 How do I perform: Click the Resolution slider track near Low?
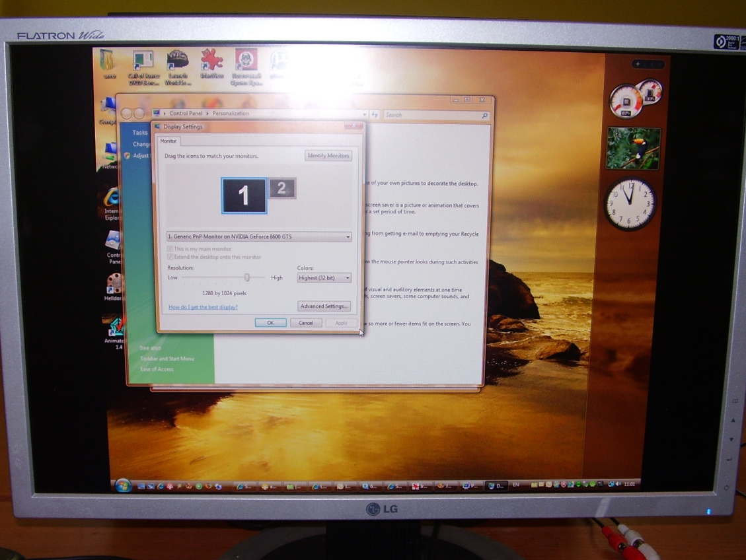pos(190,277)
